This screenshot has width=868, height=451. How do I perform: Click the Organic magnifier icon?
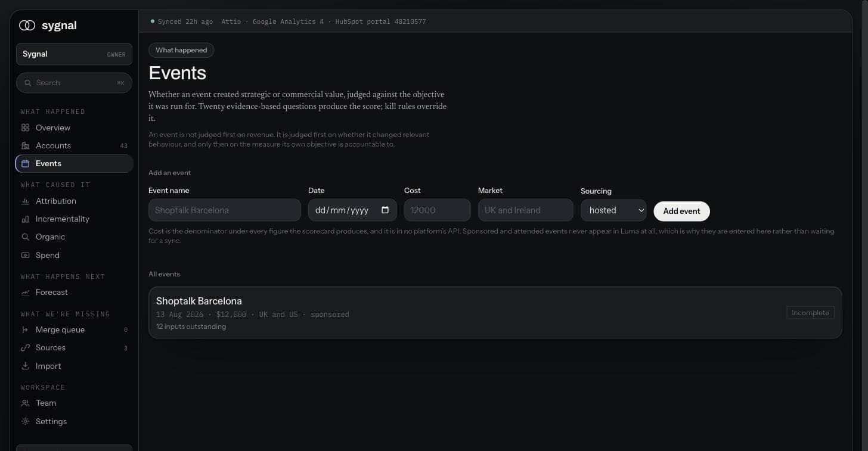[25, 237]
